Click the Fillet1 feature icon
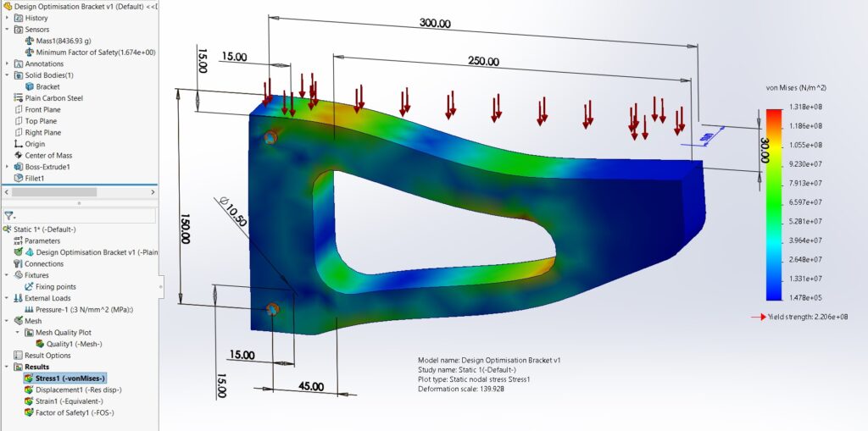 pyautogui.click(x=18, y=179)
